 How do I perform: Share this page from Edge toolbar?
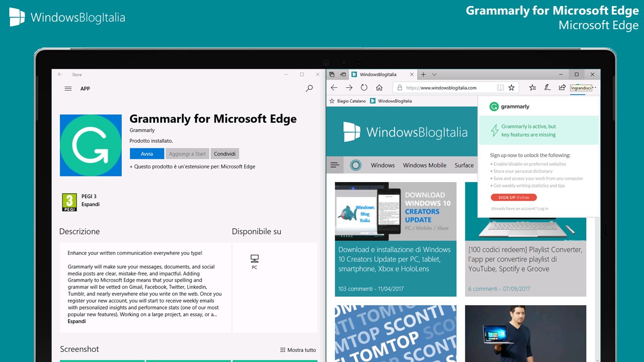(562, 87)
